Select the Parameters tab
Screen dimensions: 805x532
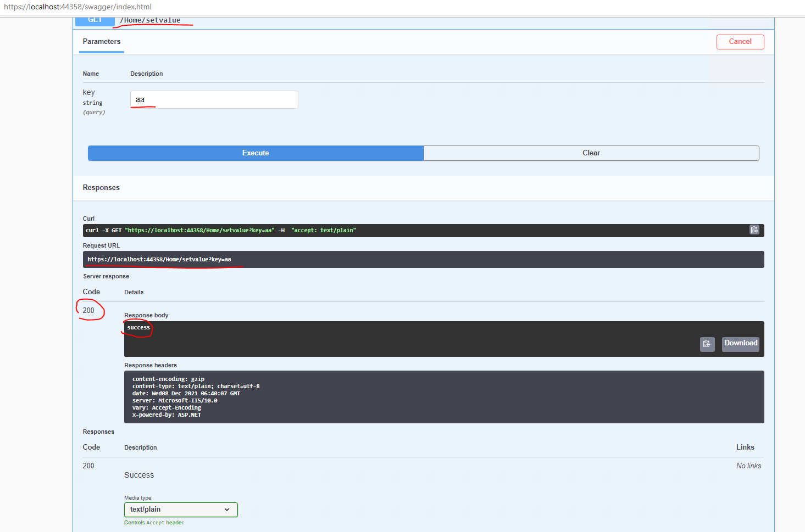pyautogui.click(x=102, y=42)
